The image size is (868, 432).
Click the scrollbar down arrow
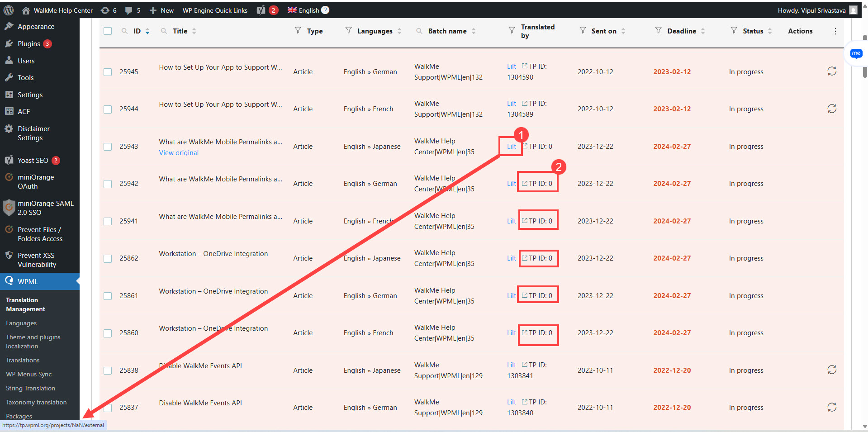(865, 426)
